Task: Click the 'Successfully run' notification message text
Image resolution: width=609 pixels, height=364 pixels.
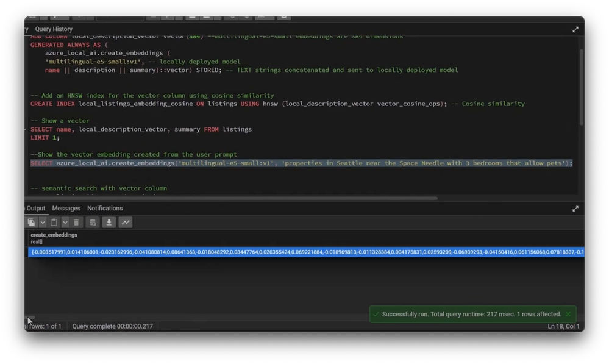Action: pos(471,314)
